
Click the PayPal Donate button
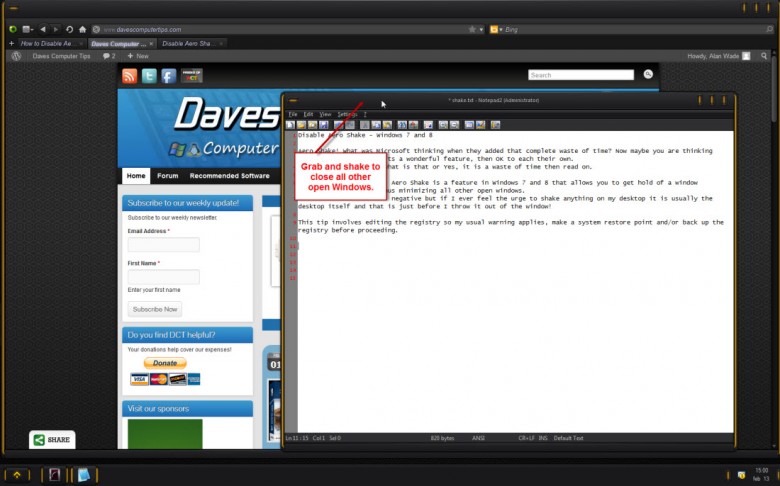(165, 363)
